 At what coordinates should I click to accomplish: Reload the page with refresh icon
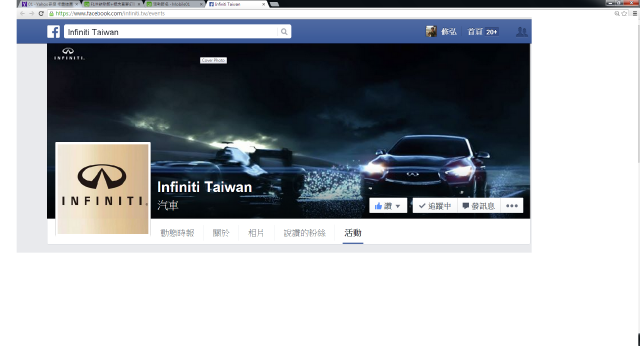pos(41,13)
